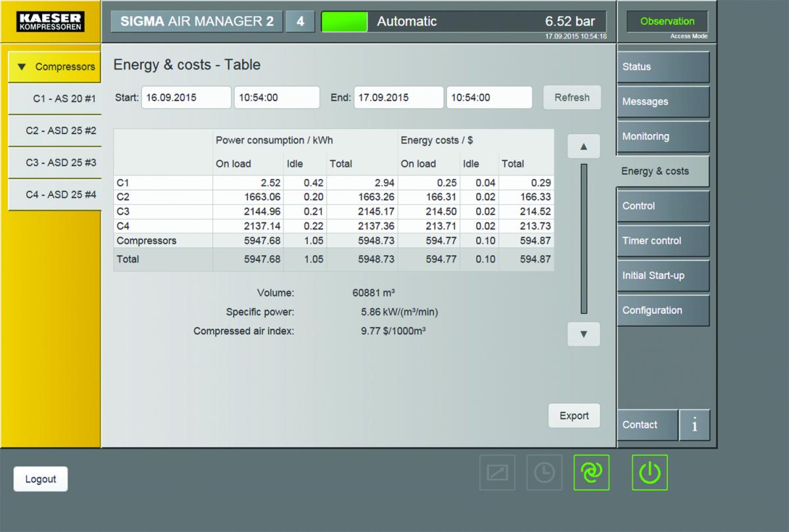Open the Control menu
The image size is (789, 532).
663,206
